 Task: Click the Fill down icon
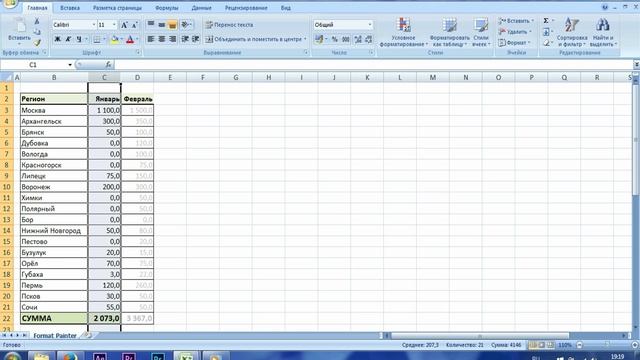(x=546, y=32)
